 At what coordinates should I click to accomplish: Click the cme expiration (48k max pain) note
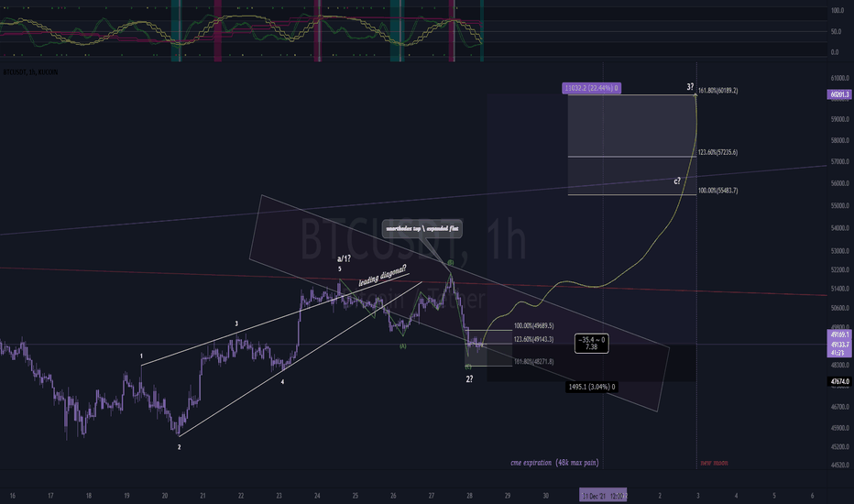coord(554,463)
